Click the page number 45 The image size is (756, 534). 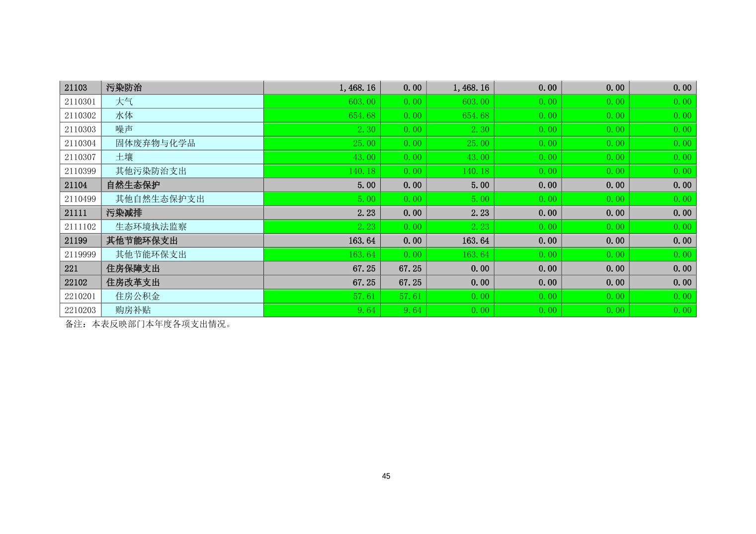(386, 476)
